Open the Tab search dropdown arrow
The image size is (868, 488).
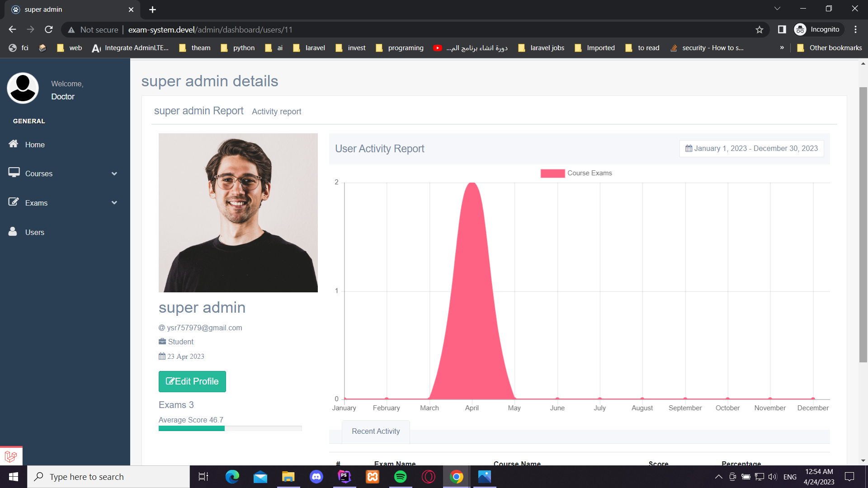[777, 9]
